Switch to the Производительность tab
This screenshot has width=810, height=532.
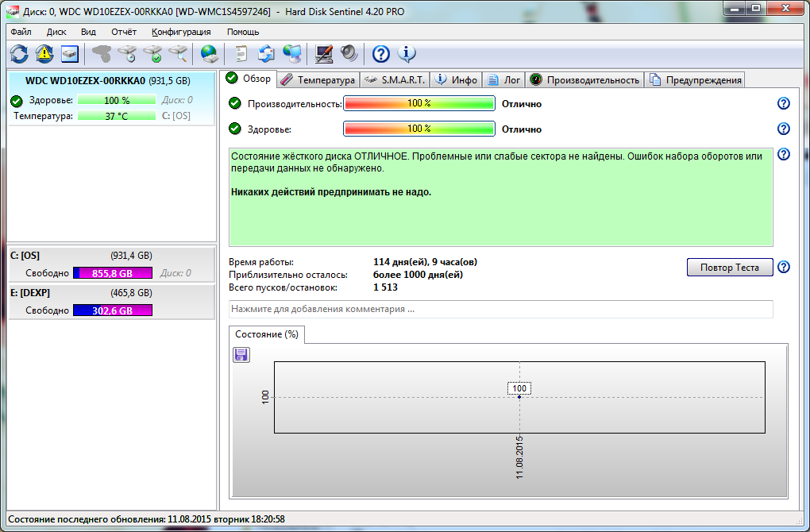(x=584, y=80)
